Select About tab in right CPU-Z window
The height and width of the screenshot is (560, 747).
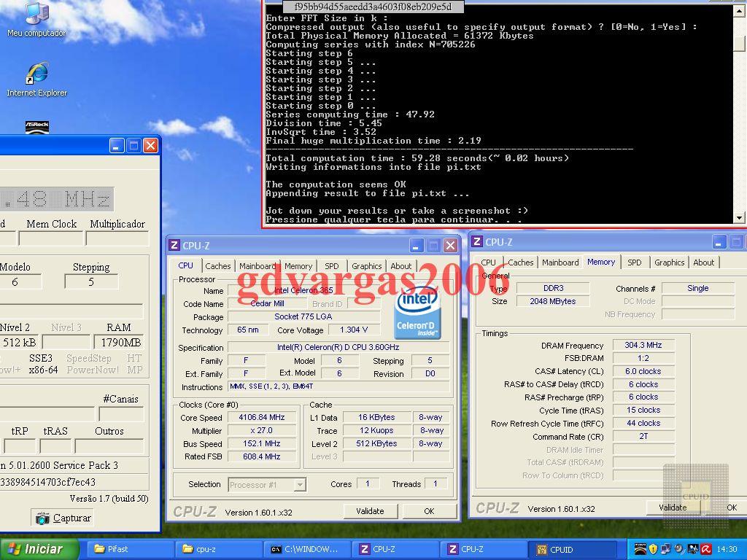pos(704,262)
